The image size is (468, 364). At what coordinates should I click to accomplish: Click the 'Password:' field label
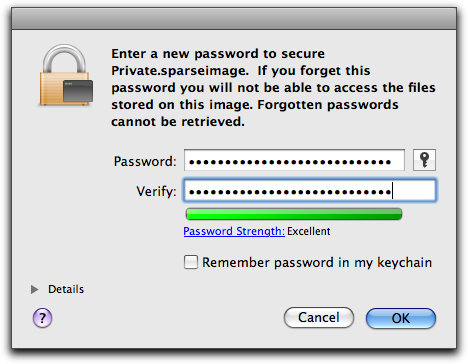pyautogui.click(x=145, y=161)
